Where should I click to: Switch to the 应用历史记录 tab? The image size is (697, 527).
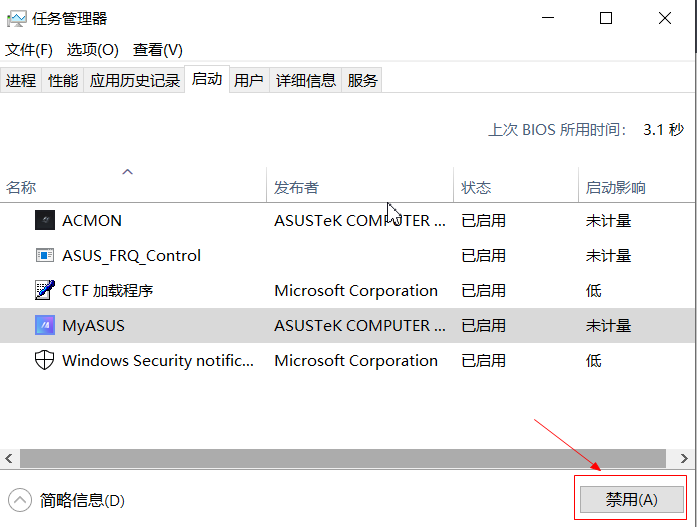[134, 80]
